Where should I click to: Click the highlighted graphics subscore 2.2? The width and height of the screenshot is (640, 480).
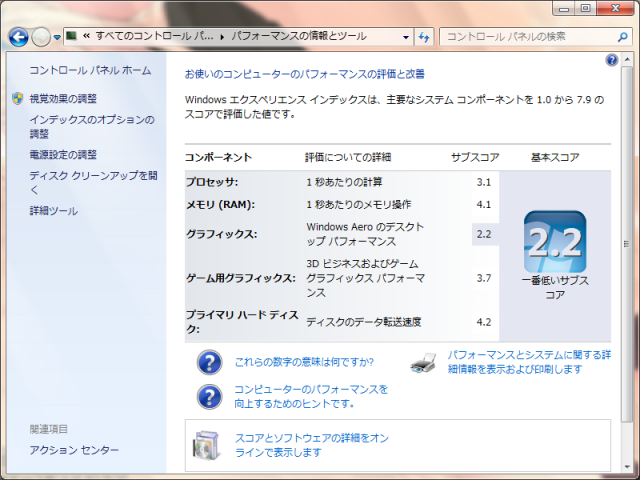coord(484,234)
